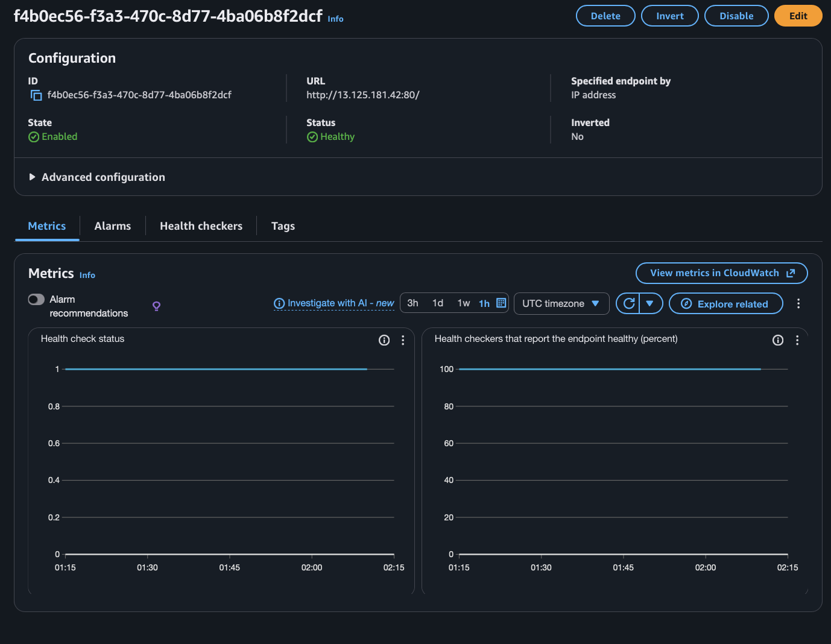Refresh the metrics graphs
This screenshot has height=644, width=831.
click(628, 303)
